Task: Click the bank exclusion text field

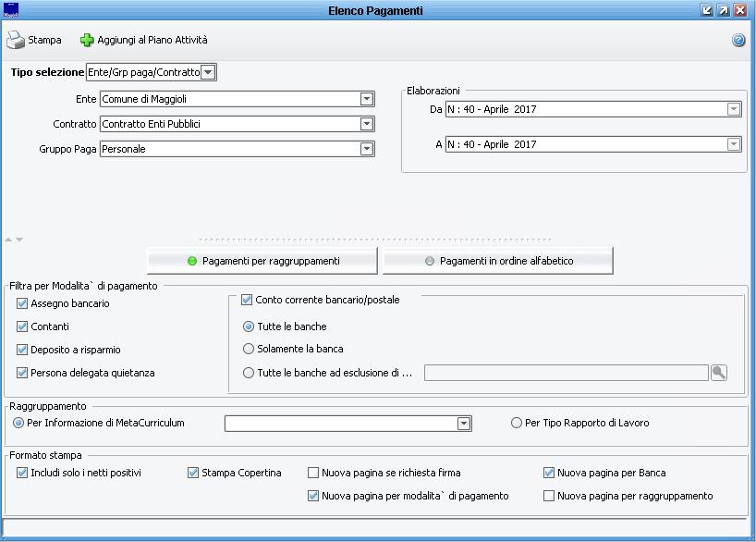Action: (566, 373)
